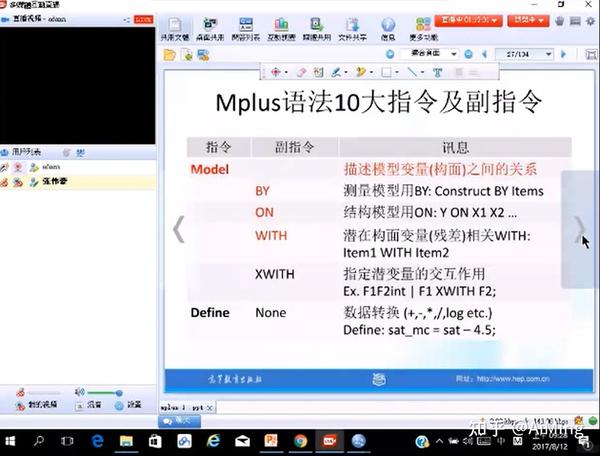Select the rectangle shape tool
The image size is (600, 456).
click(x=386, y=72)
